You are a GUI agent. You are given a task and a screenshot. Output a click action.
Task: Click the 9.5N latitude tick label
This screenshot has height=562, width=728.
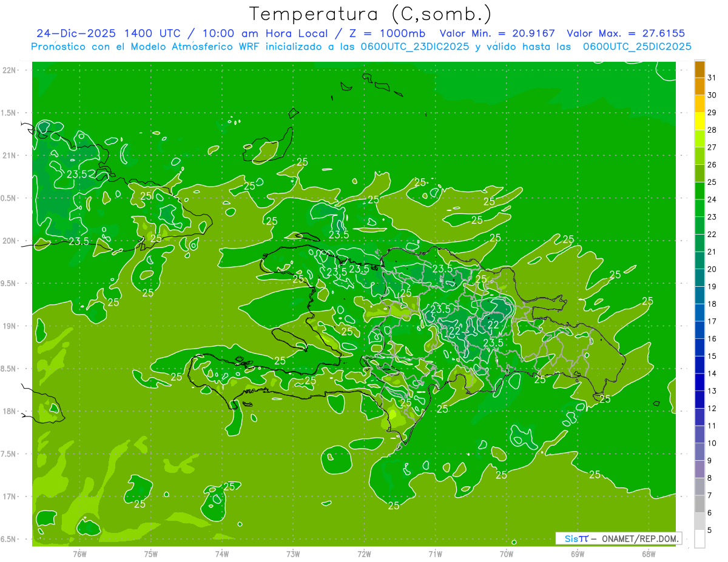tap(9, 283)
